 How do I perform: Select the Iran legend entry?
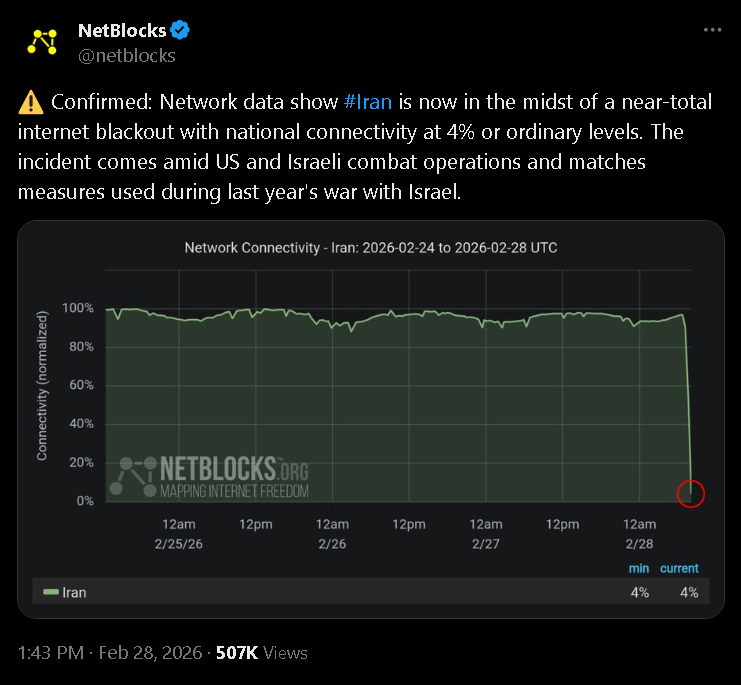74,593
